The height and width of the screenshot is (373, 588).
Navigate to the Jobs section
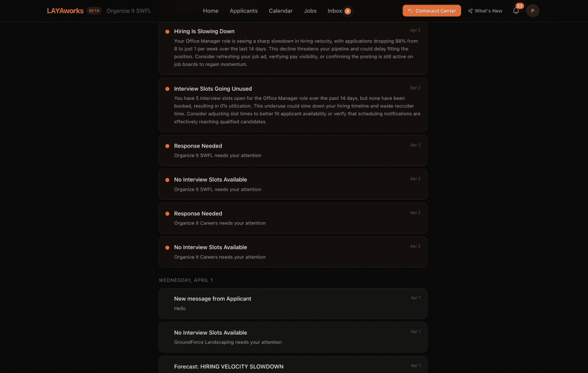coord(310,11)
